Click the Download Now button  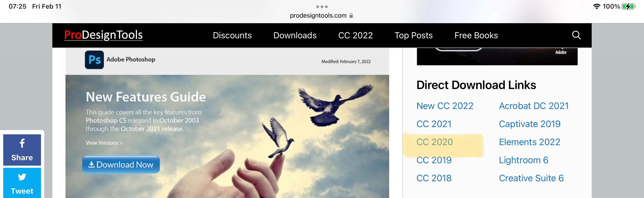coord(121,165)
